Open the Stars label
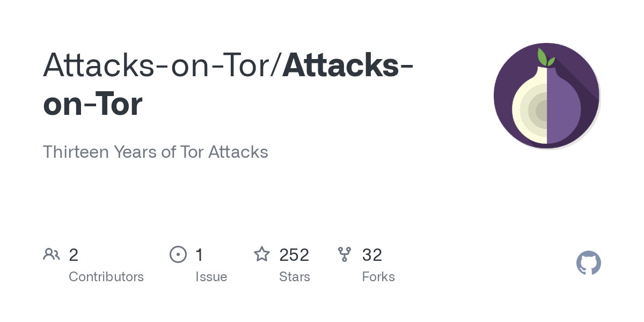Screen dimensions: 644x322 295,277
